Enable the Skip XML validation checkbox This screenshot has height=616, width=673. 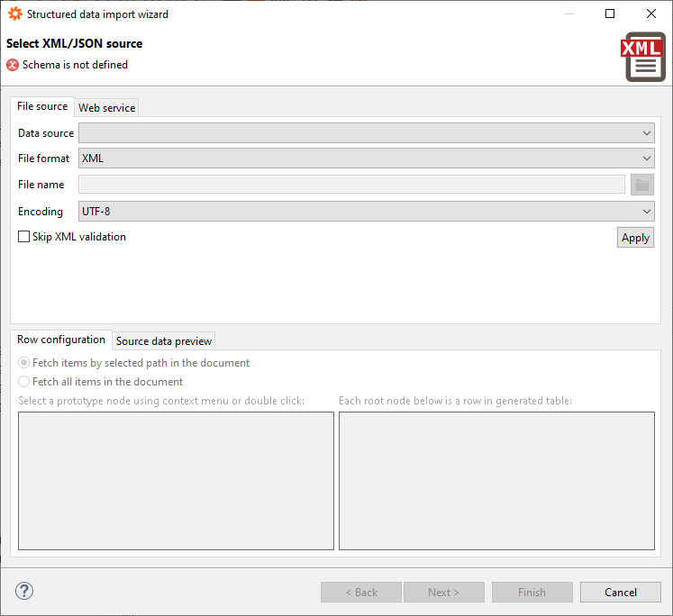coord(24,237)
